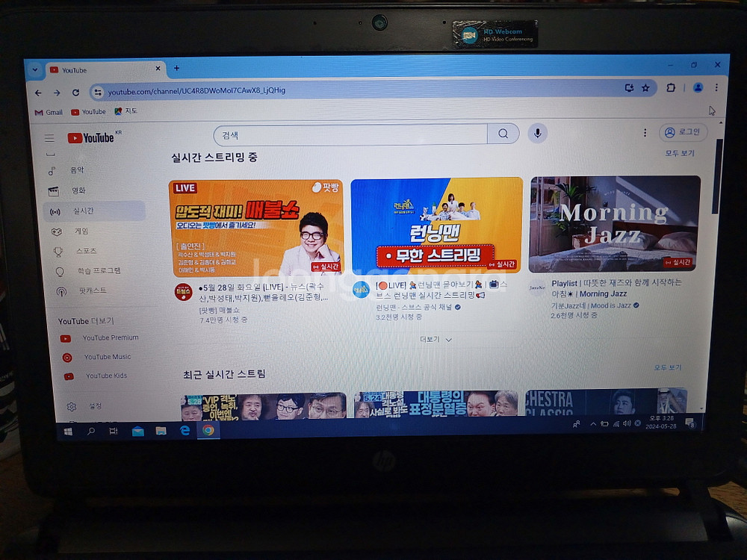The height and width of the screenshot is (560, 747).
Task: Select 실시간 in the sidebar
Action: coord(94,211)
